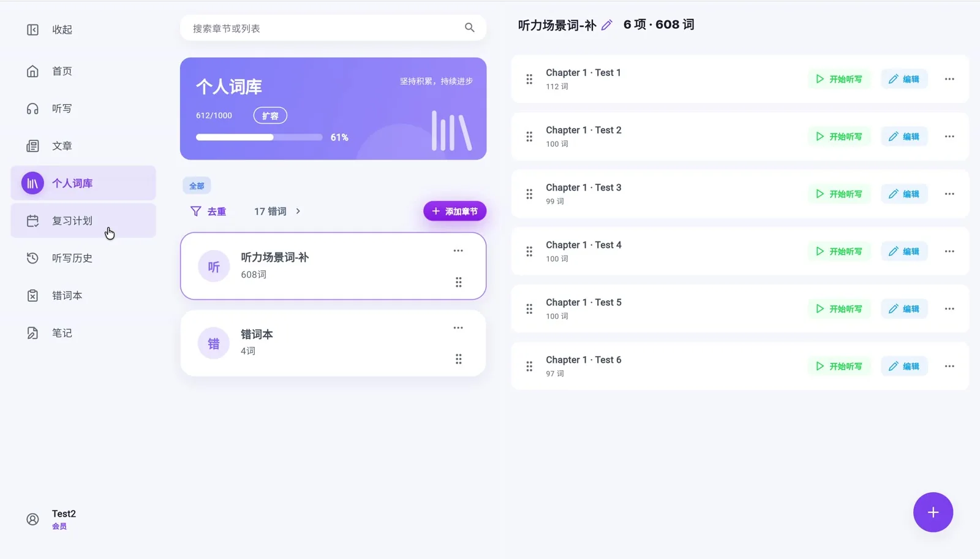Screen dimensions: 980x559
Task: Expand the 17 错词 chevron
Action: click(x=298, y=211)
